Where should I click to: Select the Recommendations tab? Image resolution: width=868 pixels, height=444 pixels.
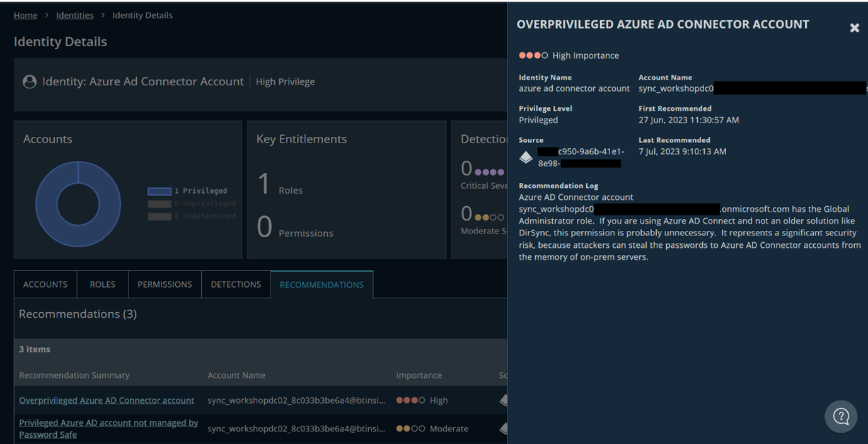coord(321,284)
